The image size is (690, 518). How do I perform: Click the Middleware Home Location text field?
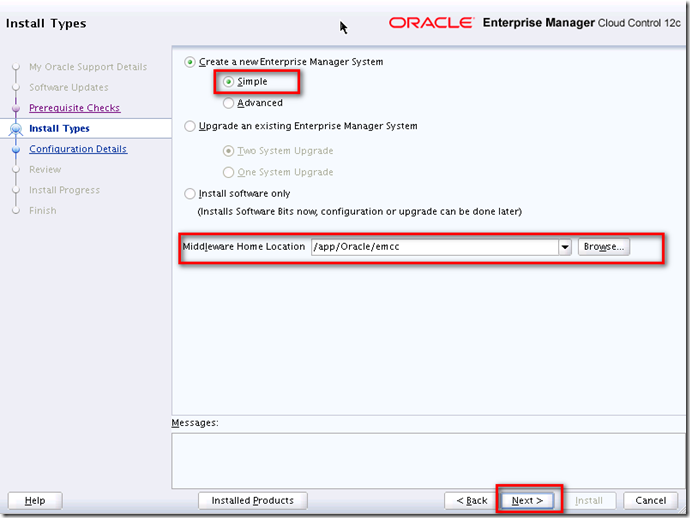(435, 247)
